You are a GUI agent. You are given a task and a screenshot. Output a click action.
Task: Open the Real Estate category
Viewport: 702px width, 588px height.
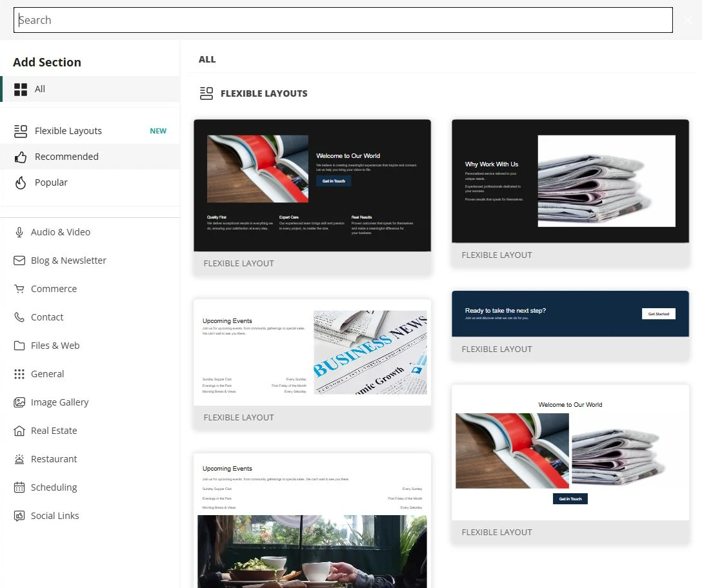click(90, 431)
